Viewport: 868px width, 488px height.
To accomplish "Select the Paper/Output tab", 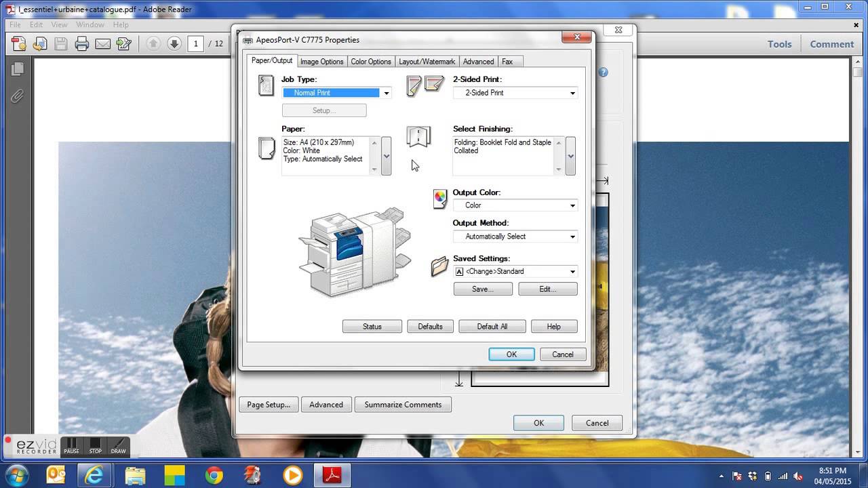I will [x=272, y=60].
